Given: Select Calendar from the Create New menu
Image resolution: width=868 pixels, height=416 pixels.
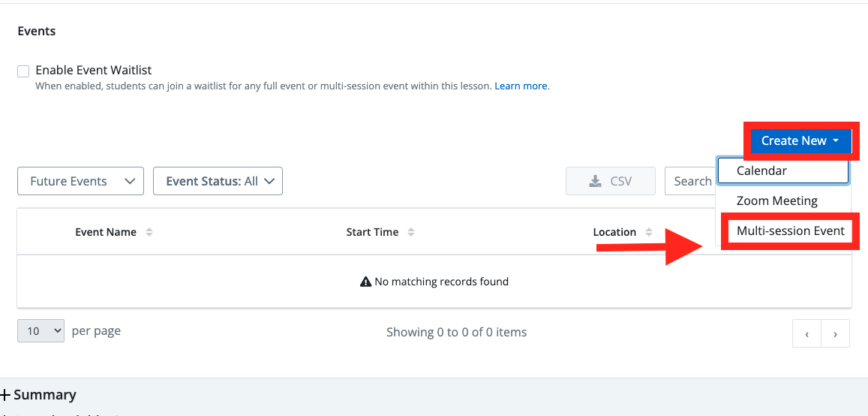Looking at the screenshot, I should pyautogui.click(x=782, y=170).
